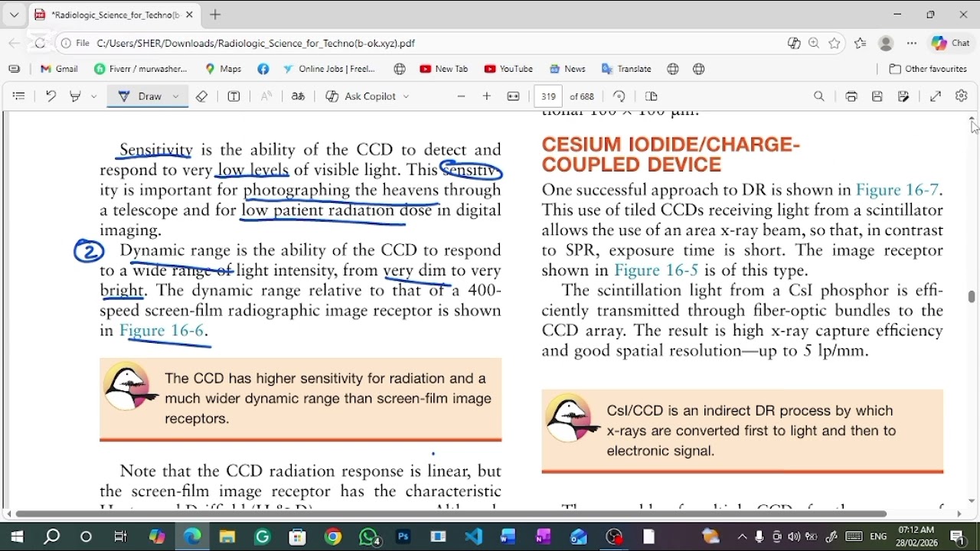
Task: Zoom out with the minus button
Action: click(461, 96)
